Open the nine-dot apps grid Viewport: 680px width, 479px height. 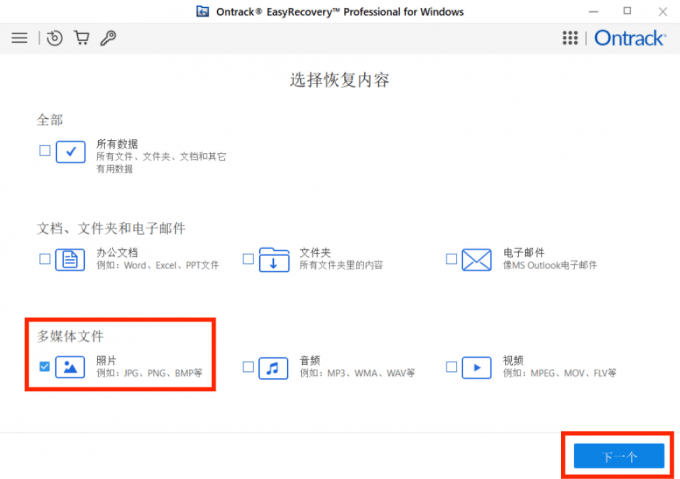(x=571, y=38)
